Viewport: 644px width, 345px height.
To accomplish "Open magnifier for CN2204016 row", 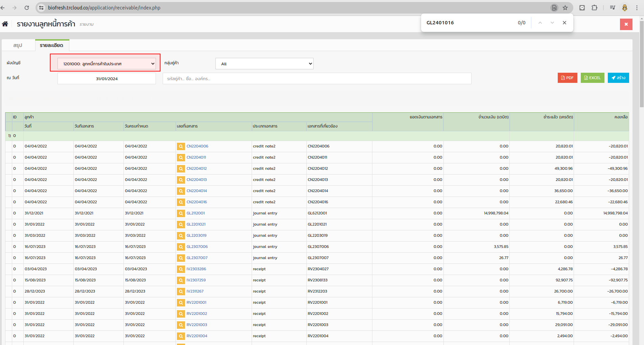I will 181,202.
